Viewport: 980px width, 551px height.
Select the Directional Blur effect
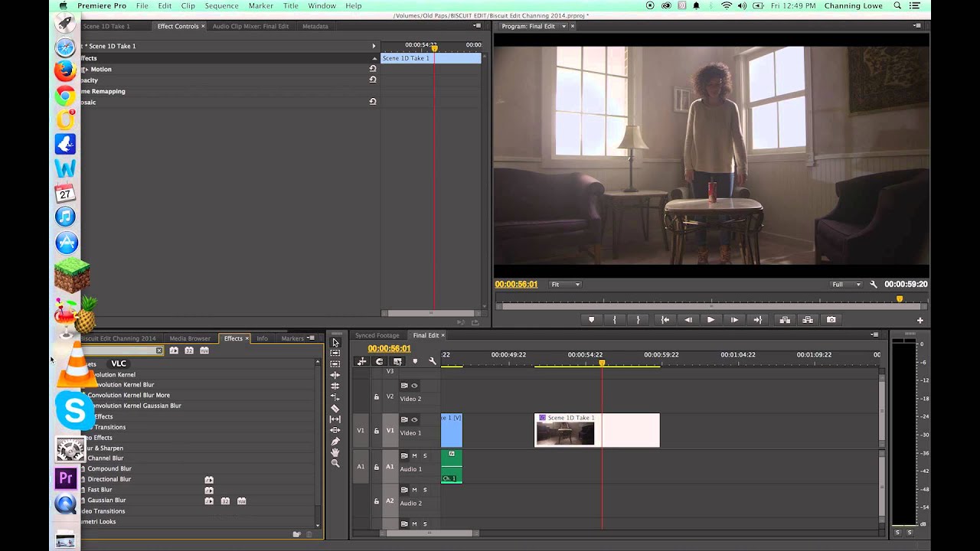tap(109, 479)
